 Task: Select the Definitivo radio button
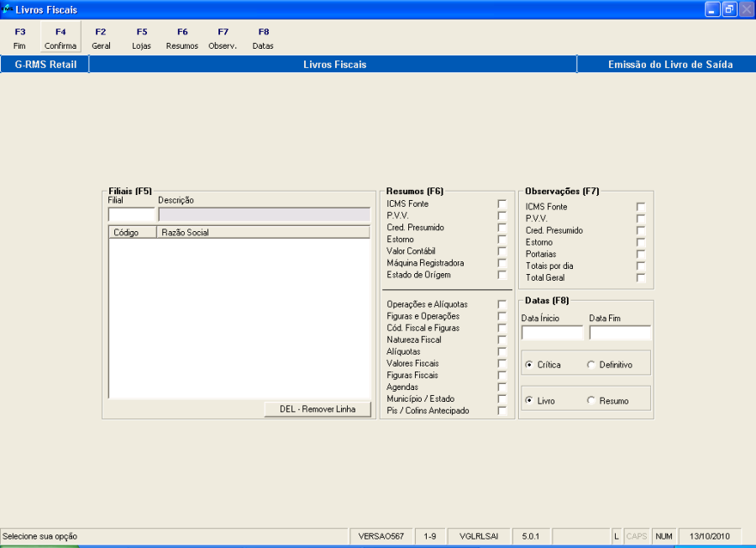(591, 365)
